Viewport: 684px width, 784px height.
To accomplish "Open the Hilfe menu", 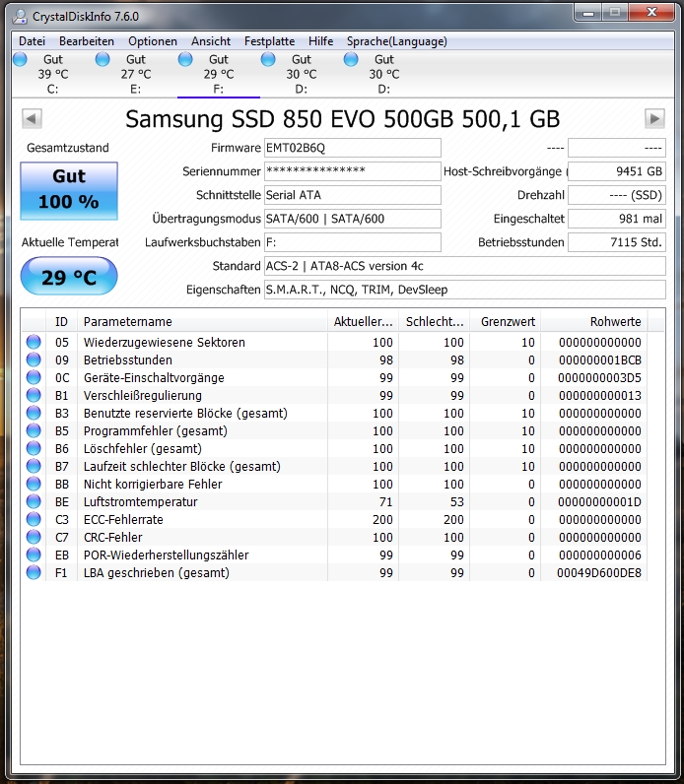I will 320,41.
